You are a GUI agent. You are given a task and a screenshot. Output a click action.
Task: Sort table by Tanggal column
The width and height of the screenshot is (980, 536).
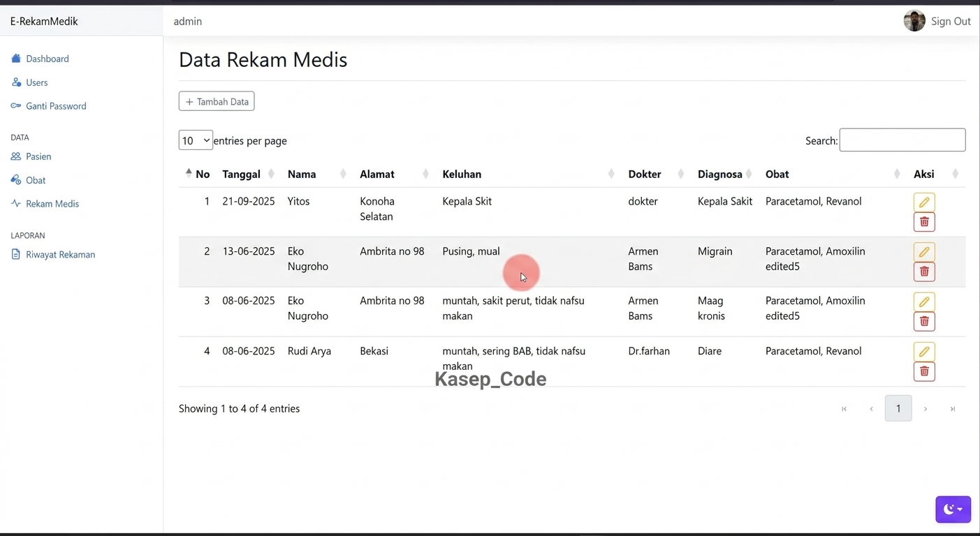[248, 174]
